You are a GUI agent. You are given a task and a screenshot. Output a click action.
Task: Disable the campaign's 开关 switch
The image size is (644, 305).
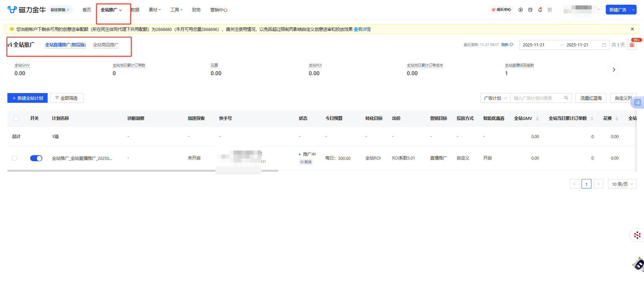(36, 158)
